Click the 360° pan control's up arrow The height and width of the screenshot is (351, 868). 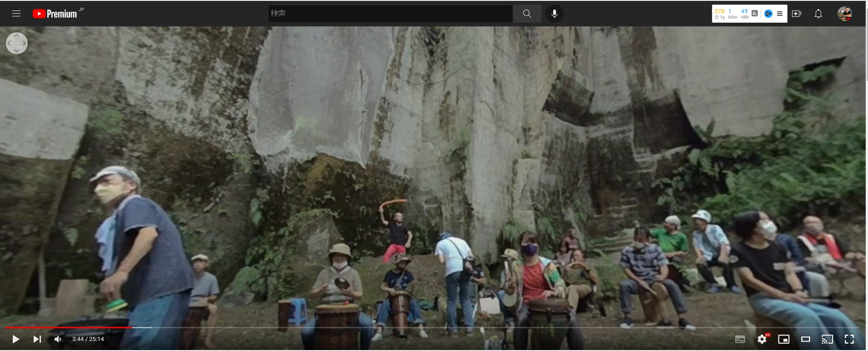(17, 36)
